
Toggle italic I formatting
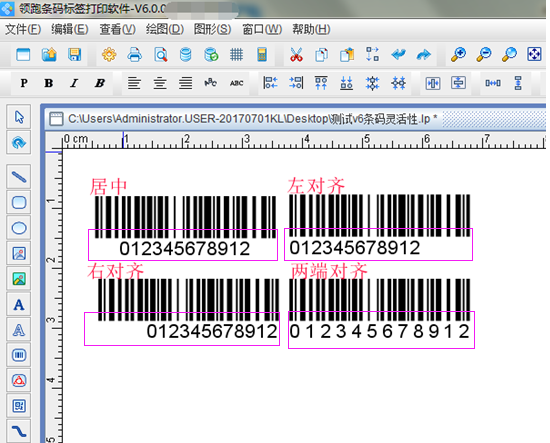point(74,83)
